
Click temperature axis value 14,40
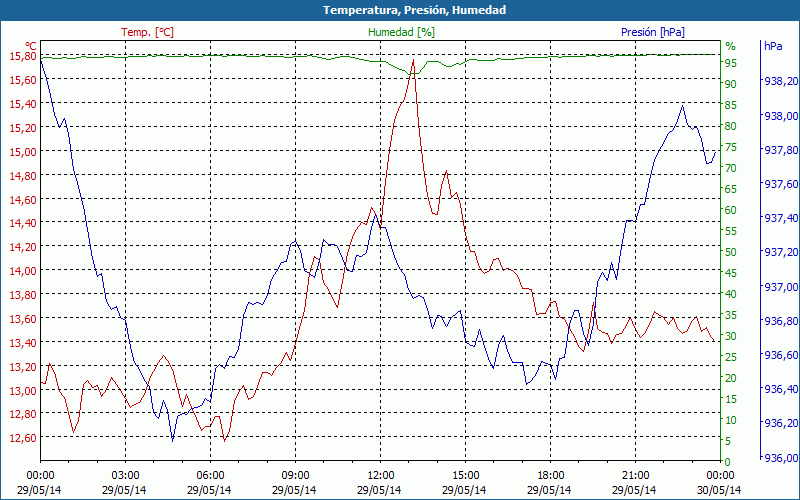(23, 223)
